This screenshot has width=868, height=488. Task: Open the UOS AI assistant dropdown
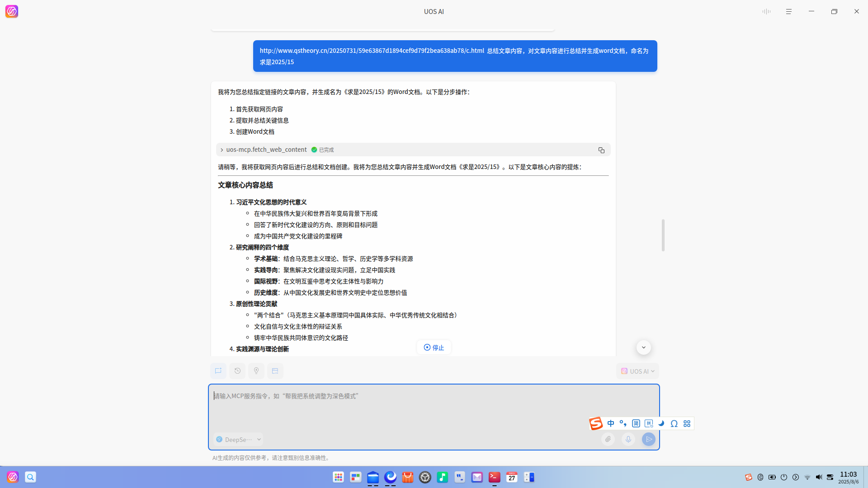pos(637,371)
